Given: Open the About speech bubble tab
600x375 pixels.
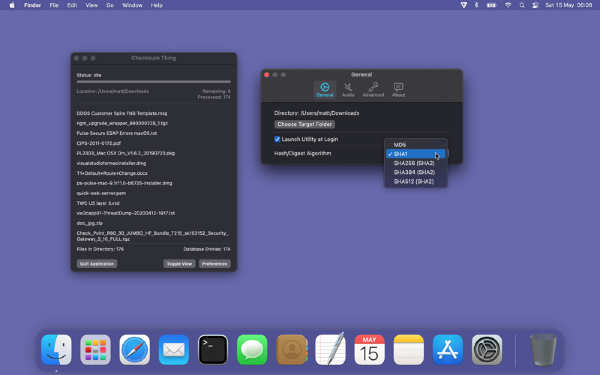Looking at the screenshot, I should click(398, 90).
